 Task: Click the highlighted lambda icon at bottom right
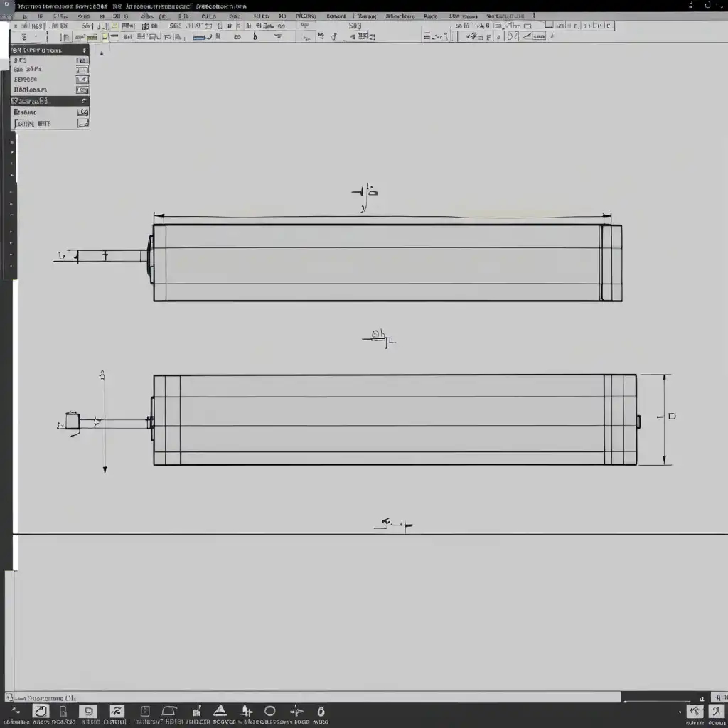(717, 711)
